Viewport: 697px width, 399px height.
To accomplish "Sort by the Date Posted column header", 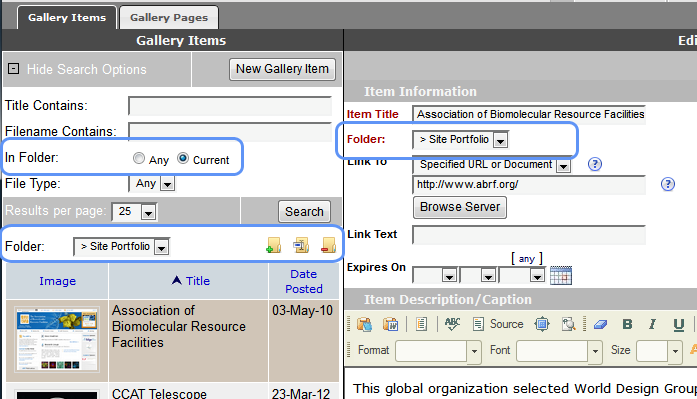I will click(304, 281).
